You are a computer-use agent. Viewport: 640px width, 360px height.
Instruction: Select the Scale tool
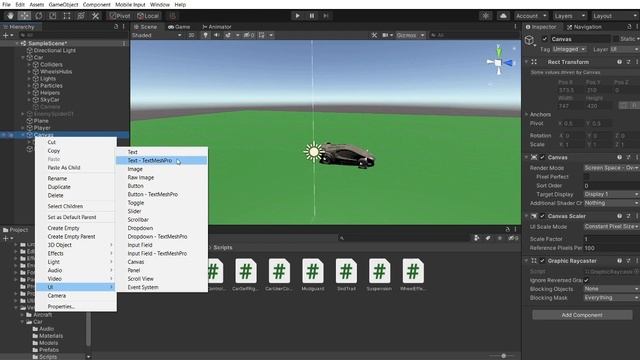[53, 16]
